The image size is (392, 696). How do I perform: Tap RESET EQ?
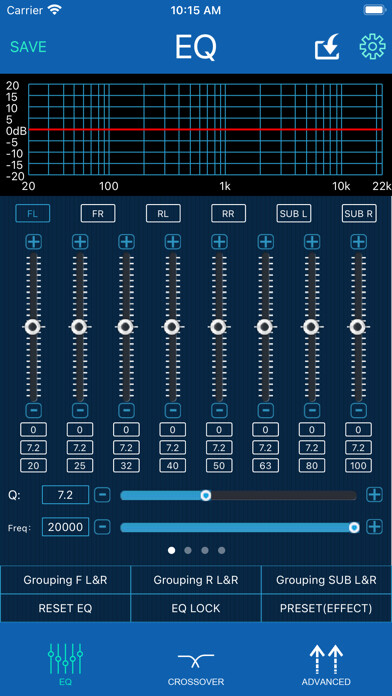click(65, 608)
